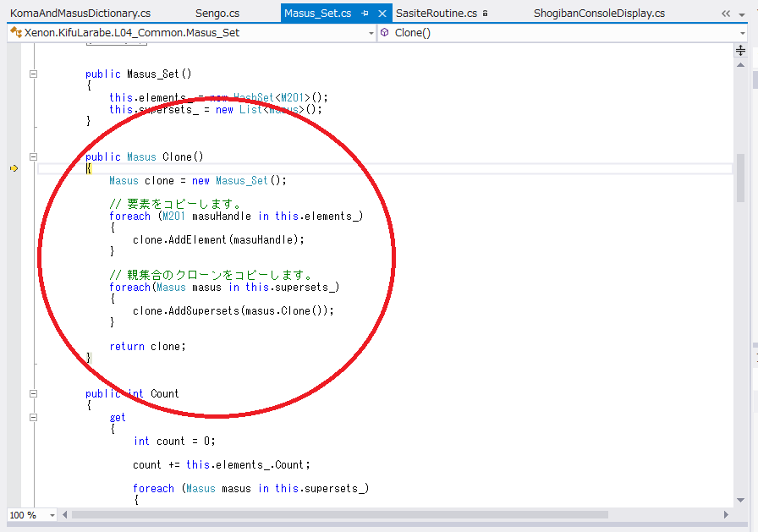The width and height of the screenshot is (758, 532).
Task: Click the vertical scrollbar thumb
Action: click(740, 178)
